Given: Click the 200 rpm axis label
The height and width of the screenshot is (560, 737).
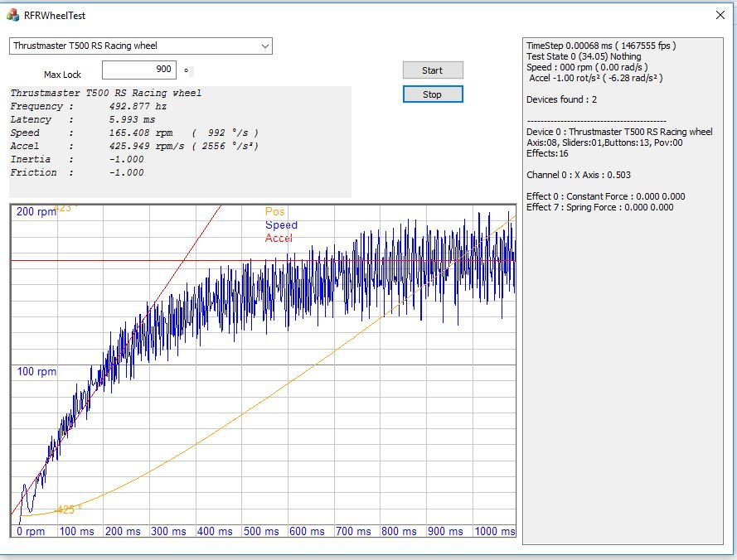Looking at the screenshot, I should (36, 212).
